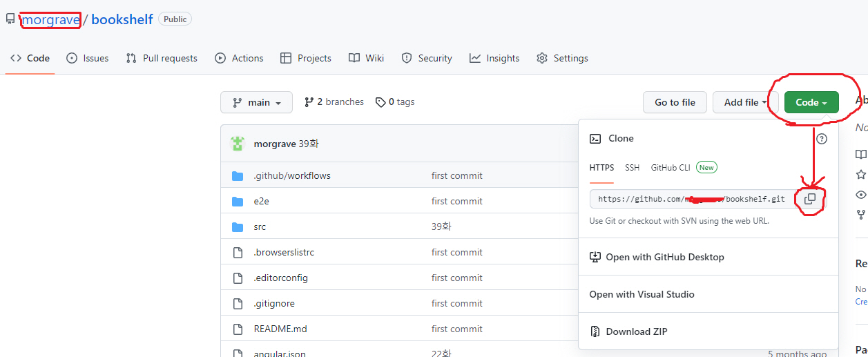Open the Wiki tab
The image size is (868, 357).
click(367, 58)
